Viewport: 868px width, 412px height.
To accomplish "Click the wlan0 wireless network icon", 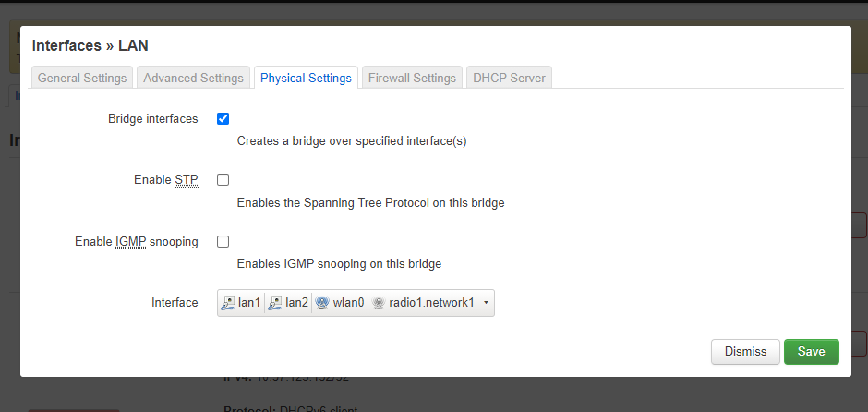I will (322, 303).
